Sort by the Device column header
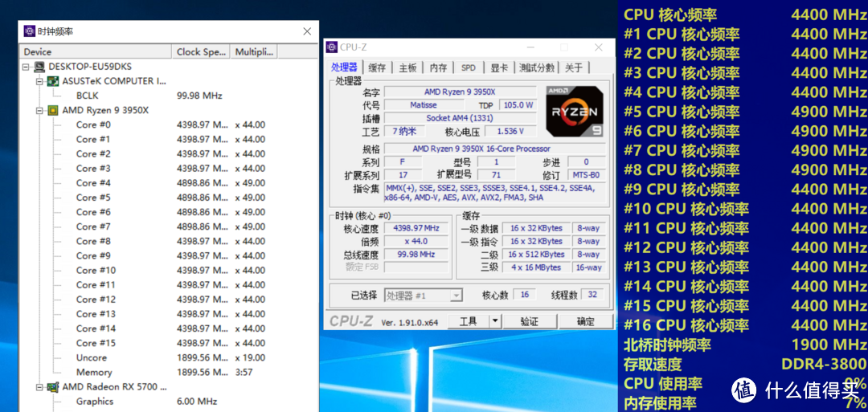 (96, 52)
